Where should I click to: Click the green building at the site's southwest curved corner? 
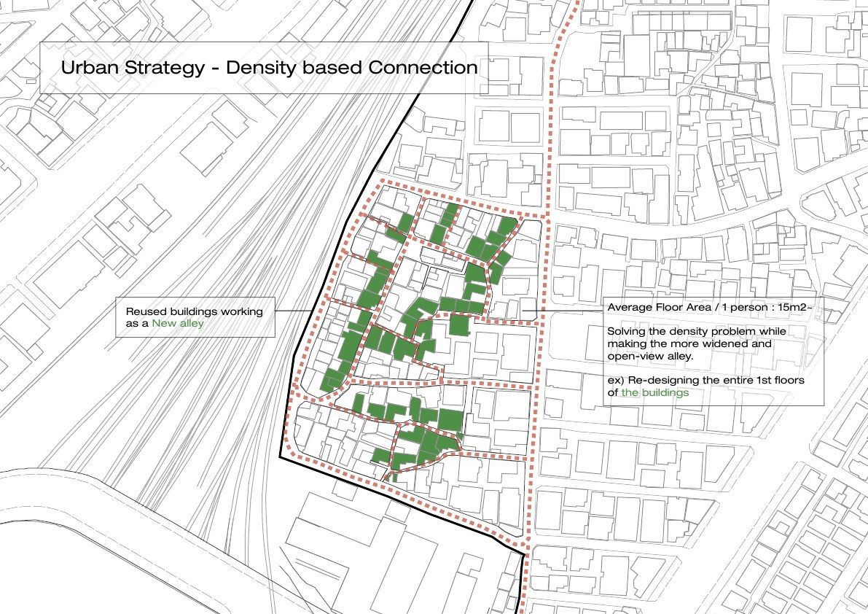coord(332,378)
